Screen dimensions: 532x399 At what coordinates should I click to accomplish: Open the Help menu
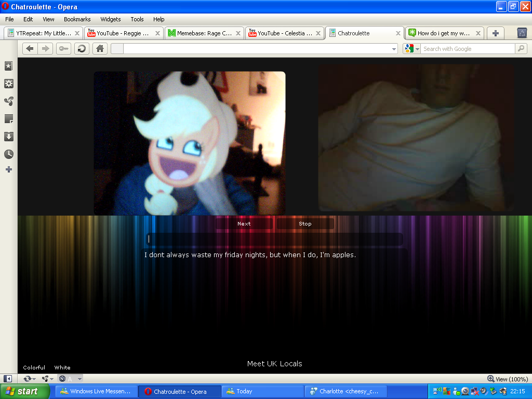[158, 19]
